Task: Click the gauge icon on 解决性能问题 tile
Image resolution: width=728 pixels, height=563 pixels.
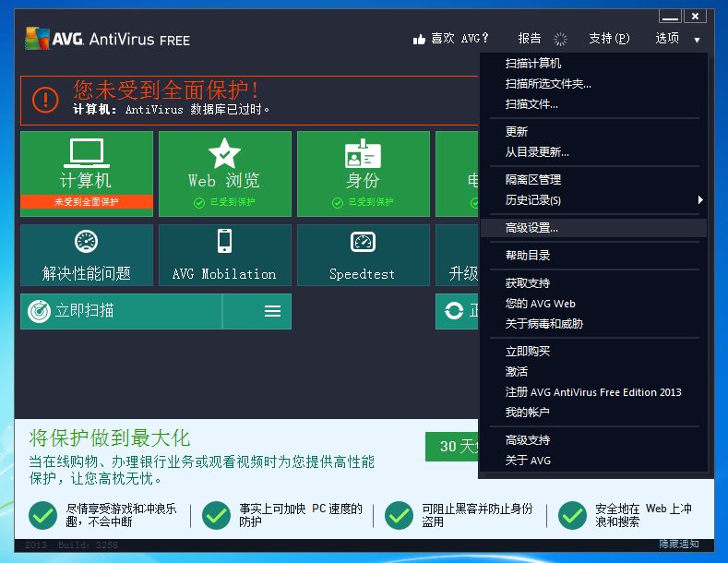Action: (x=87, y=241)
